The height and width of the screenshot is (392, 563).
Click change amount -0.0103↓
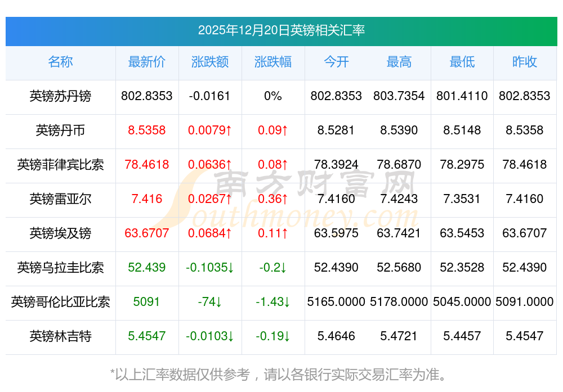(210, 336)
